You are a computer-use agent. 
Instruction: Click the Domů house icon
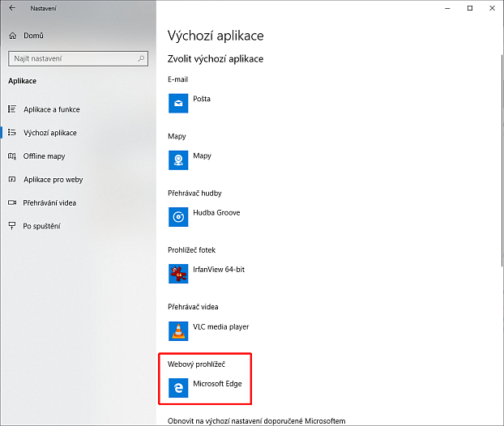click(x=12, y=36)
